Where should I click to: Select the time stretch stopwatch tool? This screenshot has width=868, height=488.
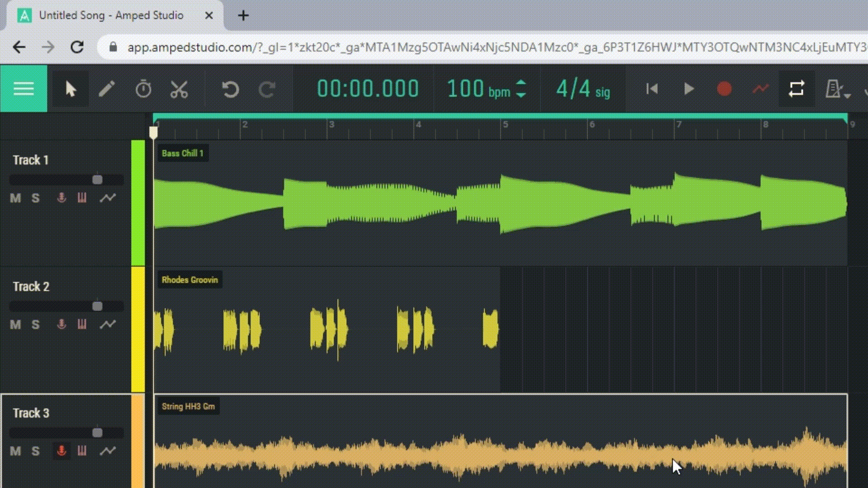143,89
